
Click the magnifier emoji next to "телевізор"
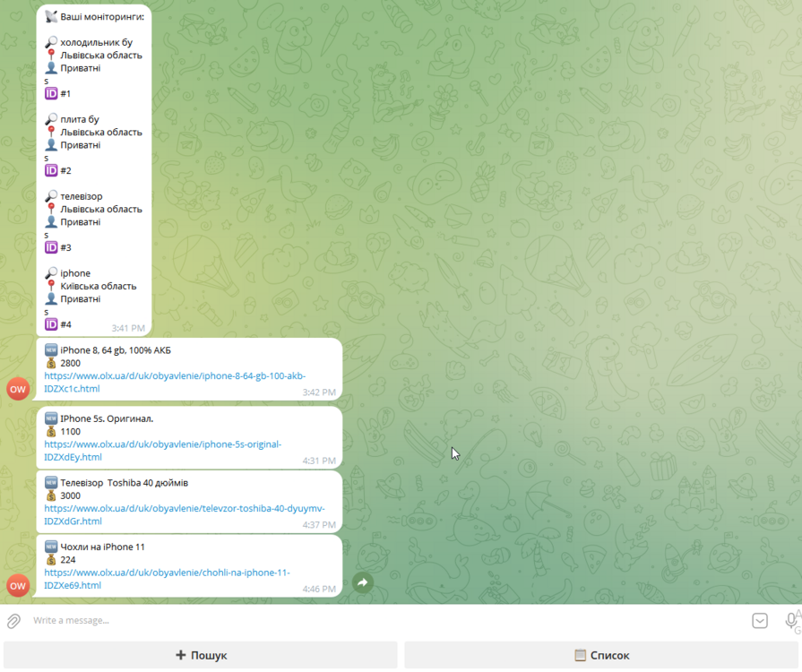pos(50,194)
